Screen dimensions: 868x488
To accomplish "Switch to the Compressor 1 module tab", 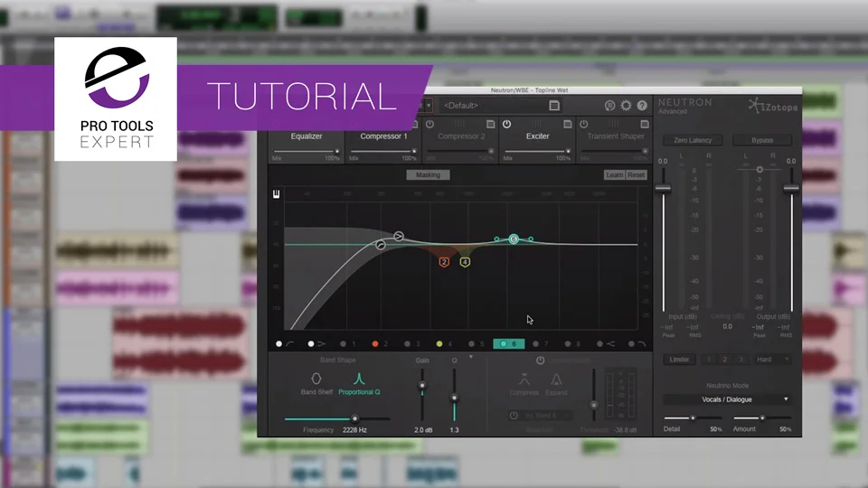I will pos(383,136).
